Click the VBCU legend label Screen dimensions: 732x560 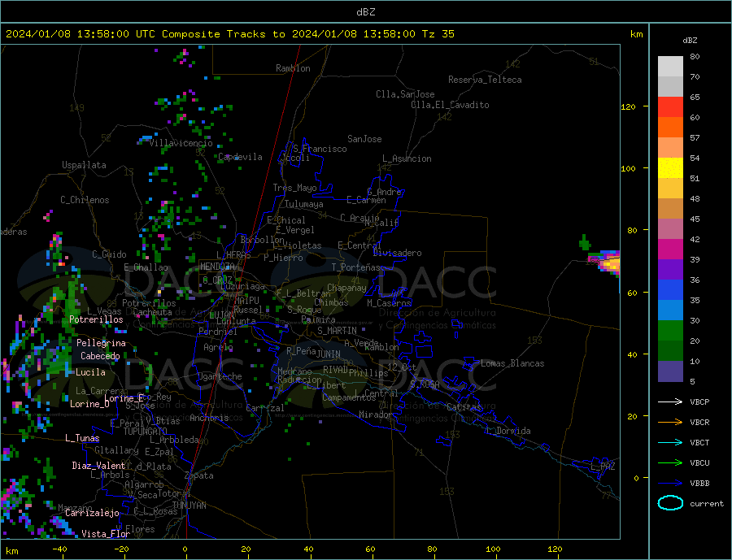tap(699, 463)
